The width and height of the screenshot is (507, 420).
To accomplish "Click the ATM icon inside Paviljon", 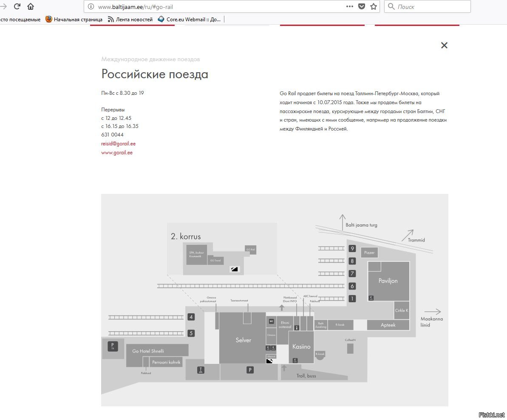I will 371,298.
